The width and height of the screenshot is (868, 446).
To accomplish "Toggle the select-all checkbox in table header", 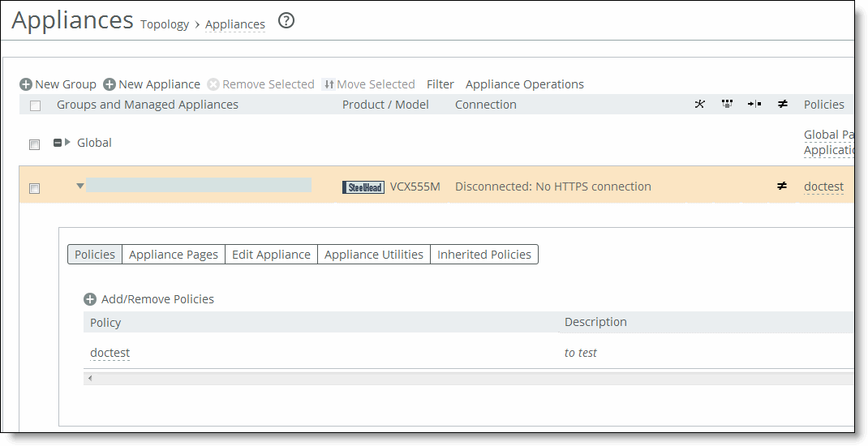I will tap(35, 105).
